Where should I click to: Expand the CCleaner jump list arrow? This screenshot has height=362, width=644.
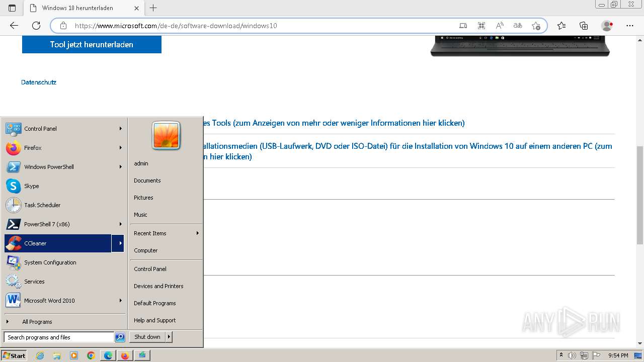coord(118,243)
